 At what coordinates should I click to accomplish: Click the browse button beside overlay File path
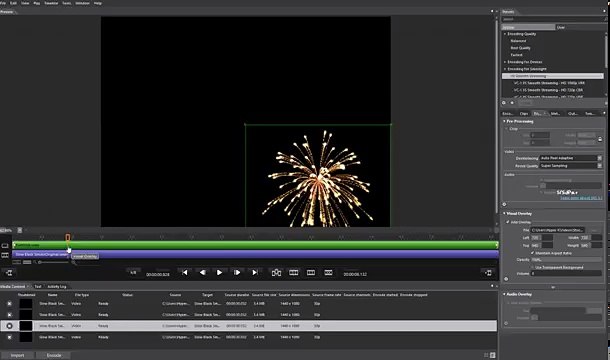[x=594, y=230]
